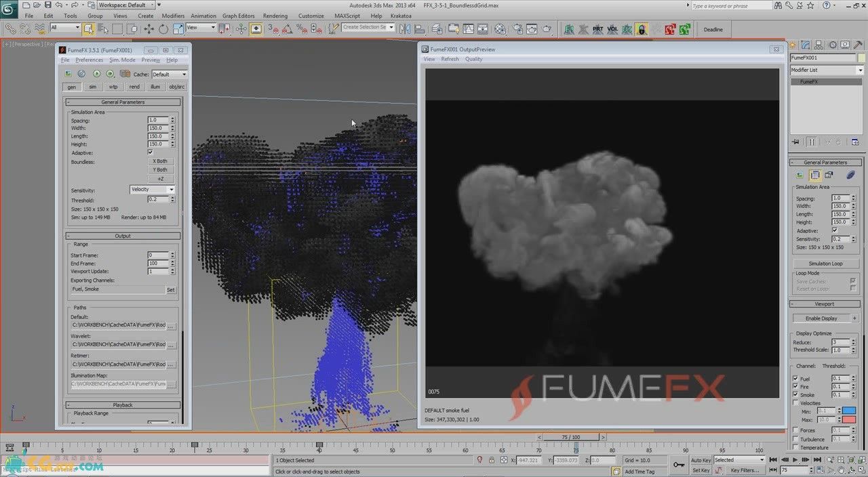This screenshot has height=477, width=868.
Task: Toggle the Adaptive checkbox in Simulation Area
Action: click(151, 152)
